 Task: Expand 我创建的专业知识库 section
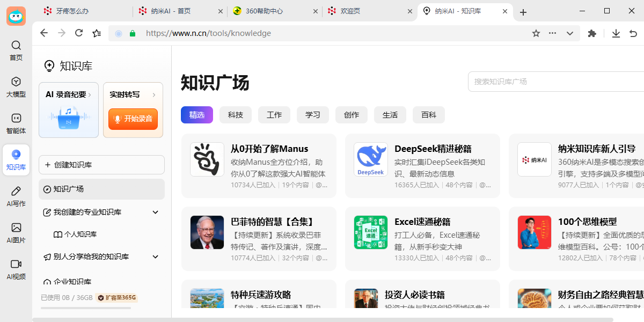pyautogui.click(x=155, y=212)
